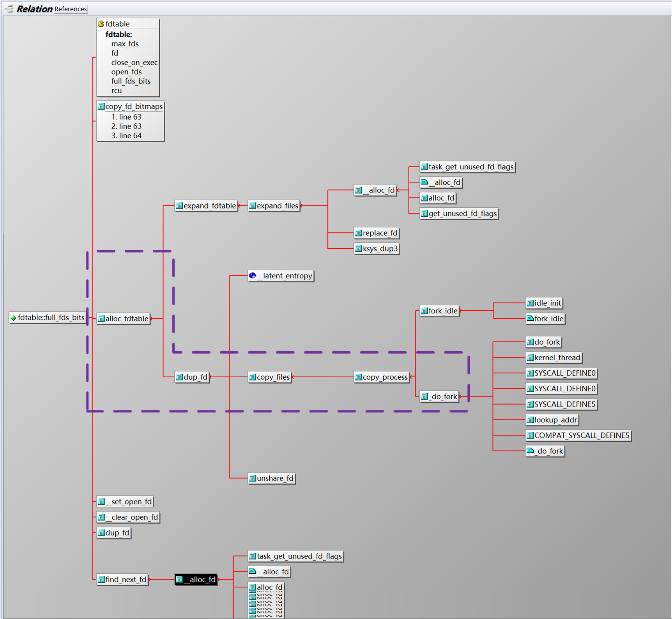The width and height of the screenshot is (672, 619).
Task: Click the Relation panel tree icon
Action: coord(9,9)
